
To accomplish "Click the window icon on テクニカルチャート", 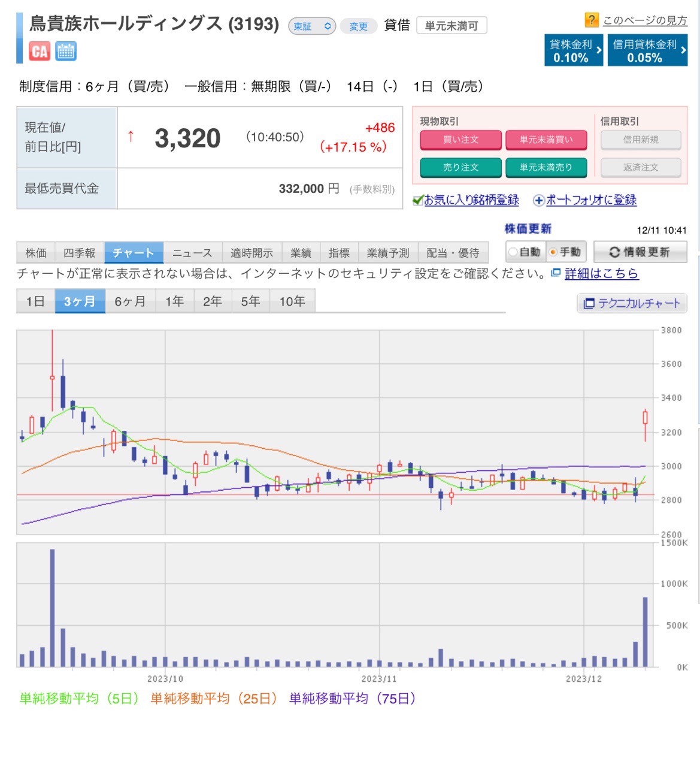I will click(x=589, y=304).
